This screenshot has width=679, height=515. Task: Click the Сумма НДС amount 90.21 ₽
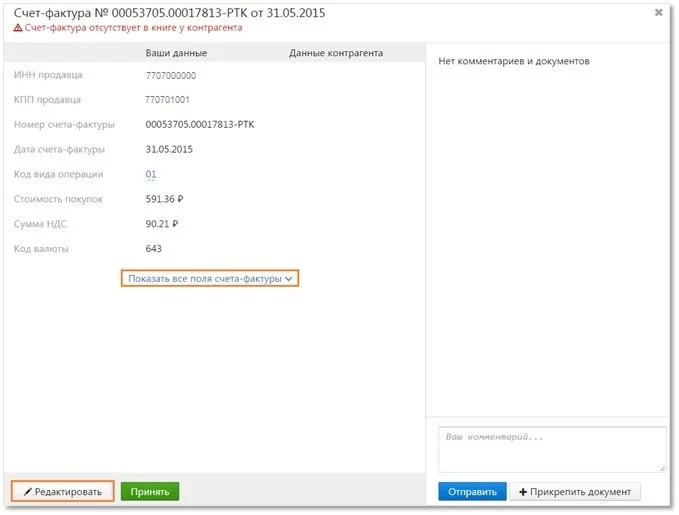(x=161, y=224)
